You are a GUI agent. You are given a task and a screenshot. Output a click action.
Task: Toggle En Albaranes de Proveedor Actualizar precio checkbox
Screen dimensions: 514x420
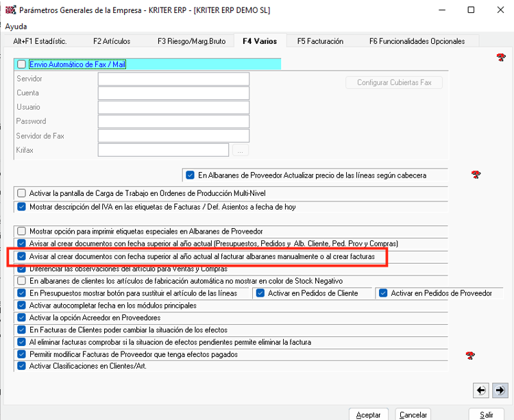190,175
